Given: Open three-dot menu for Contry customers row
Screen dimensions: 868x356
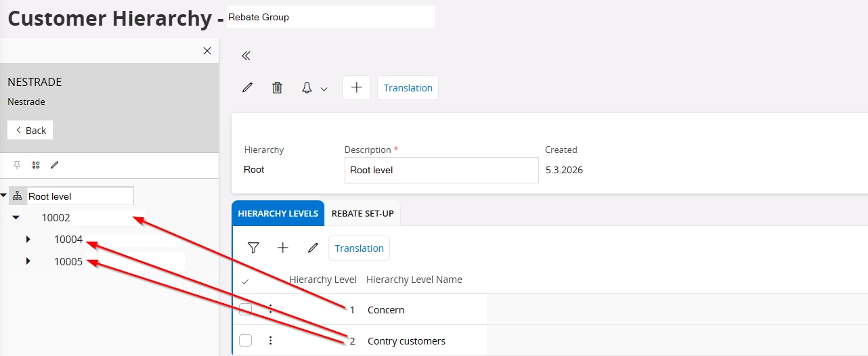Looking at the screenshot, I should click(x=270, y=340).
